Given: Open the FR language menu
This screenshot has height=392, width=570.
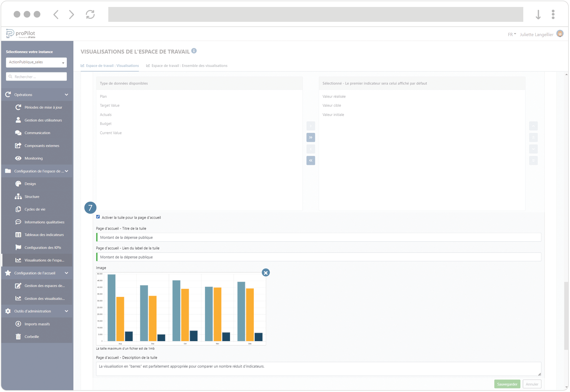Looking at the screenshot, I should [511, 34].
